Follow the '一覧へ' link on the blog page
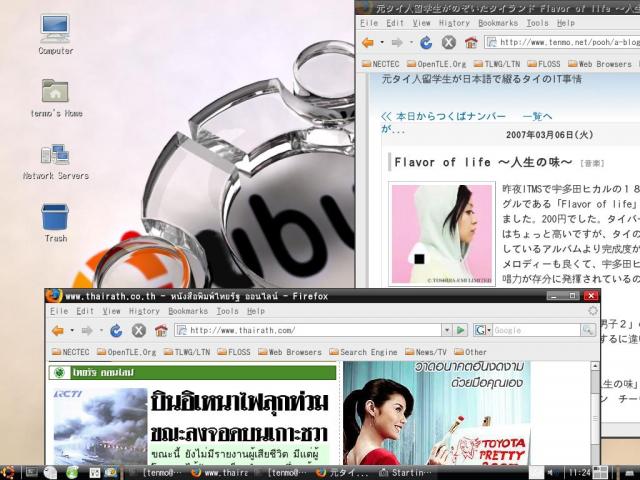Image resolution: width=640 pixels, height=480 pixels. (x=537, y=116)
